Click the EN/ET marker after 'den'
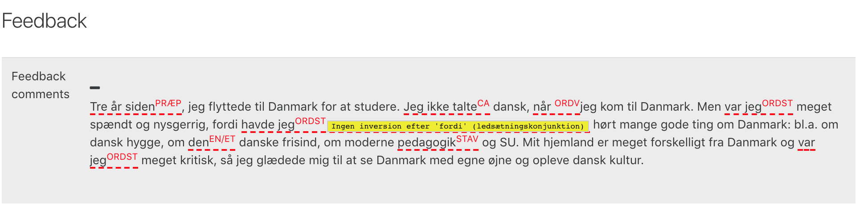This screenshot has height=224, width=868. pos(222,139)
